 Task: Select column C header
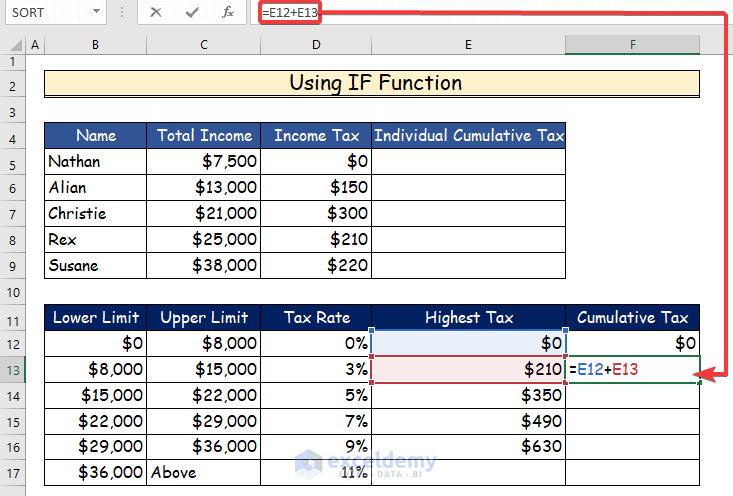tap(204, 45)
